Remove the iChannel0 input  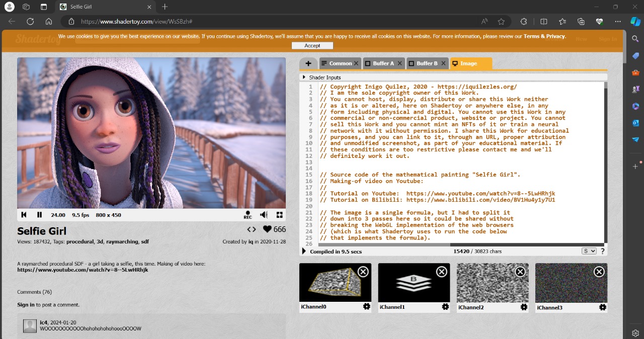[363, 272]
